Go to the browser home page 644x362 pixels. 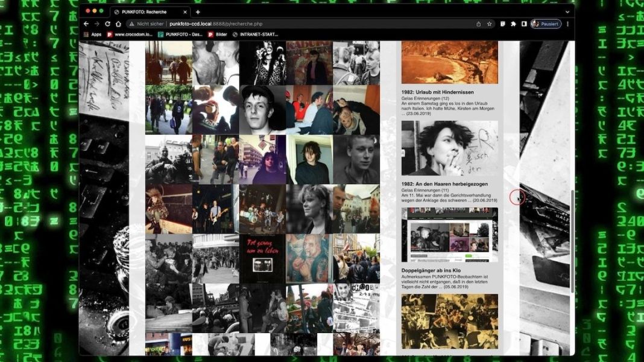119,24
